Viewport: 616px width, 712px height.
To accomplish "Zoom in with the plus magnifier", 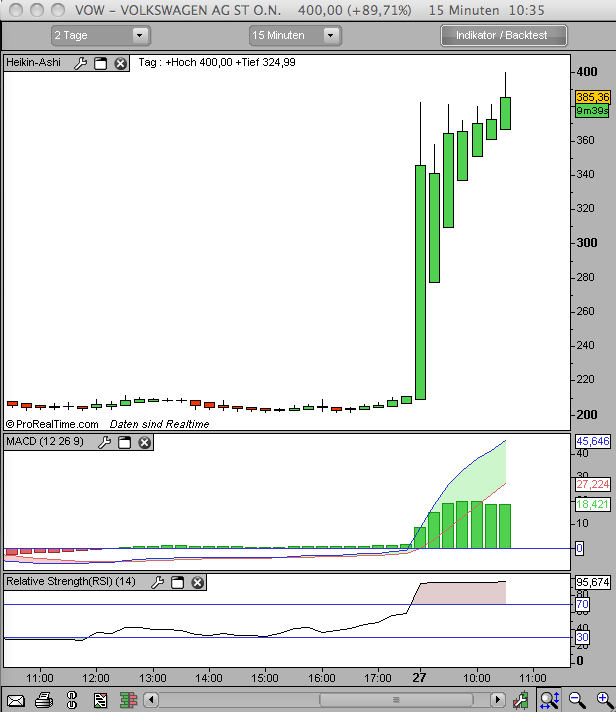I will click(605, 700).
